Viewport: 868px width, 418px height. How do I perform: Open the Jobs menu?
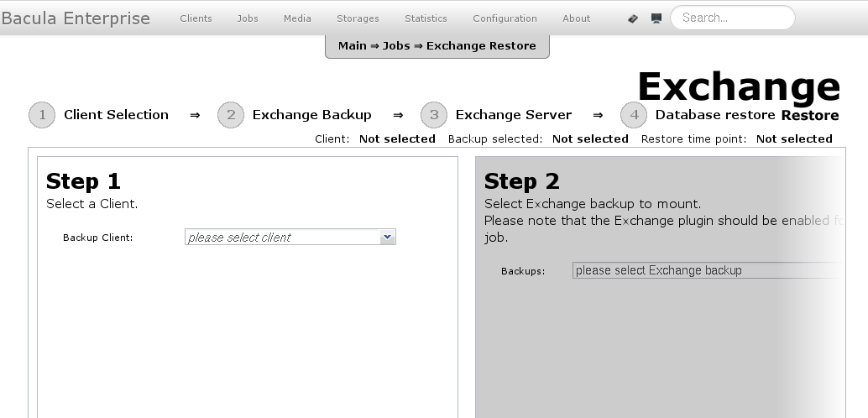pos(248,18)
